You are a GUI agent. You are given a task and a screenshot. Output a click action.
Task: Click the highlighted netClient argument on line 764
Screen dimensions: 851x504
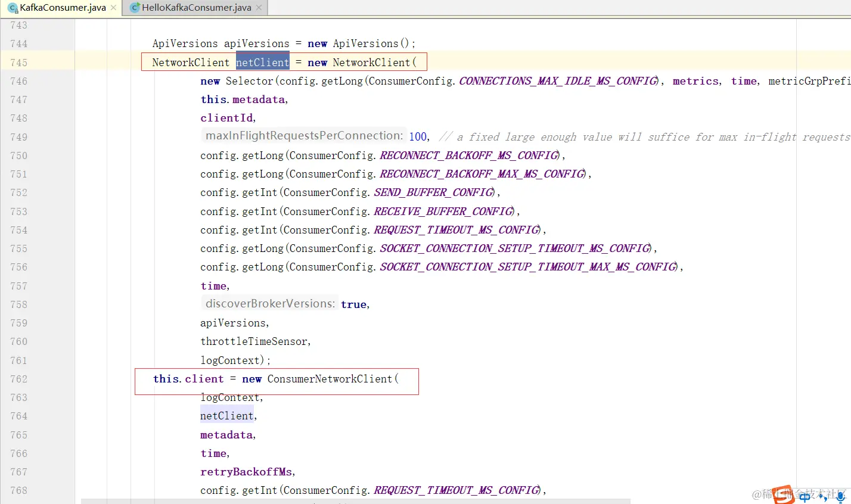[227, 416]
